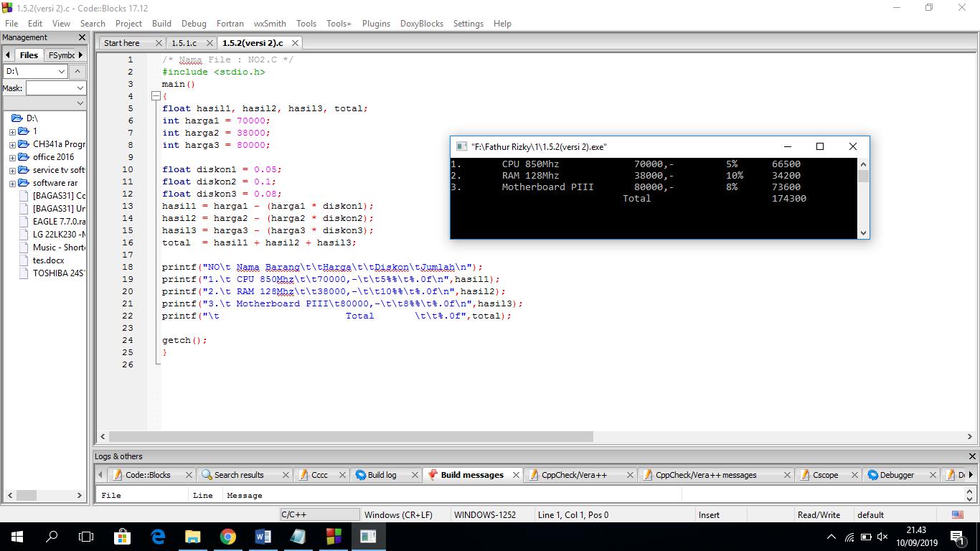
Task: Switch to the Start here tab
Action: [122, 43]
